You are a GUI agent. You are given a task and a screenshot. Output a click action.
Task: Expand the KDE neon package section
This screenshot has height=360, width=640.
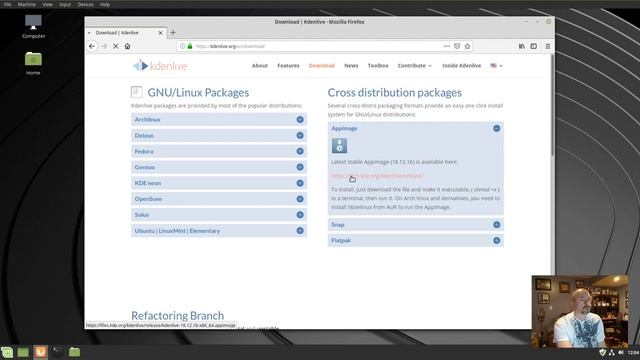(219, 183)
